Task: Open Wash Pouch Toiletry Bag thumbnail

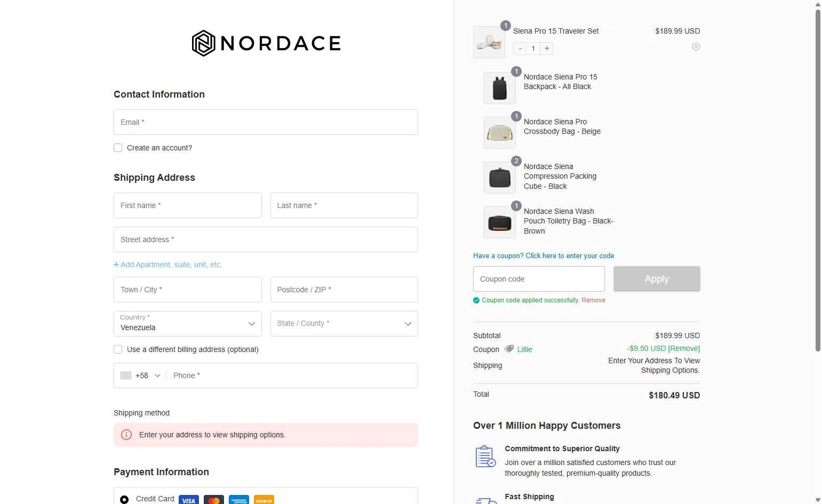Action: coord(500,222)
